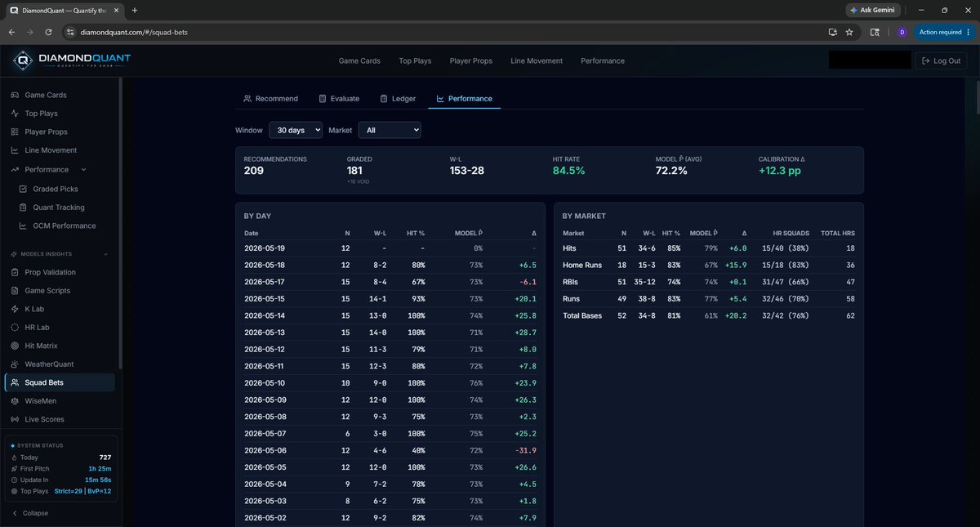Viewport: 980px width, 527px height.
Task: Open K Lab icon in the sidebar
Action: (x=15, y=309)
